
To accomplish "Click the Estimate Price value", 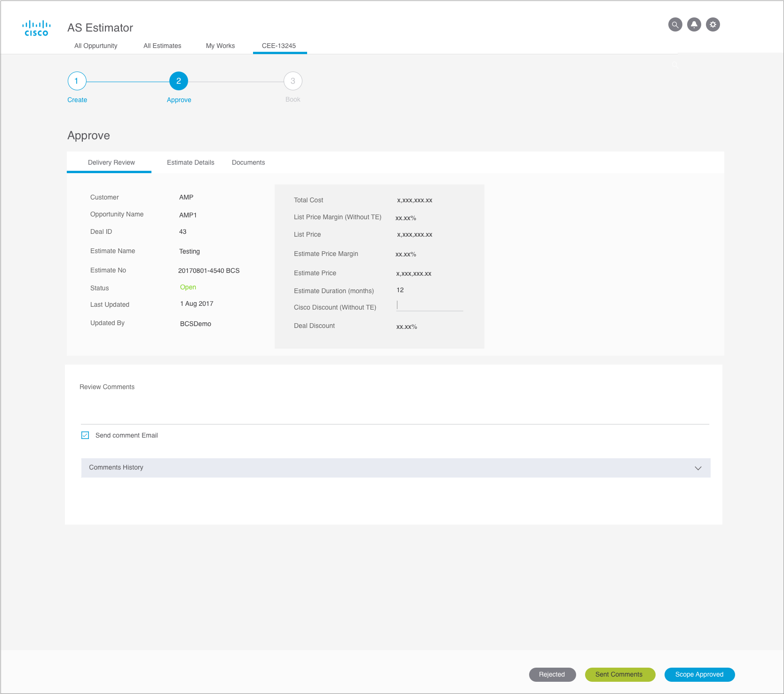I will (414, 273).
